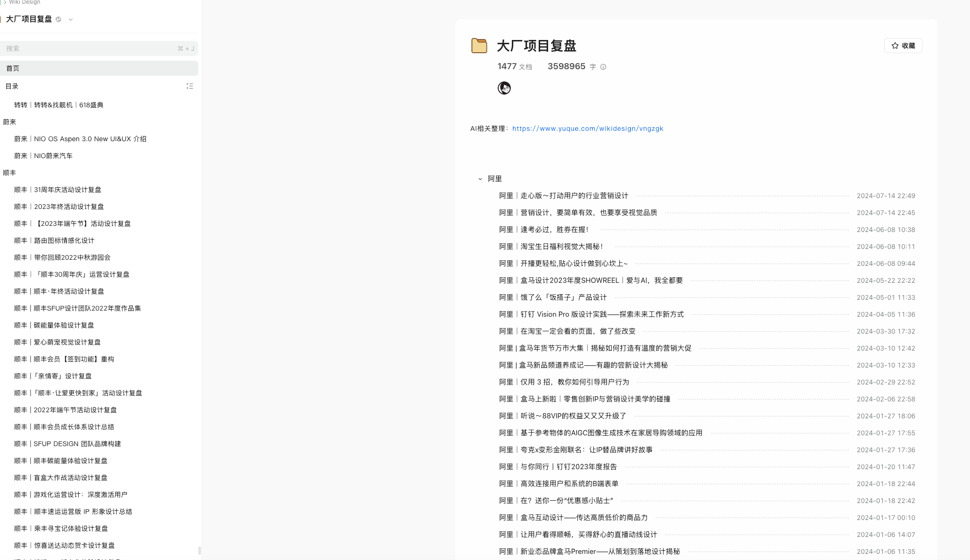Open 顺丰｜顺丰·年终活动设计复盘
The image size is (970, 560).
coord(59,291)
